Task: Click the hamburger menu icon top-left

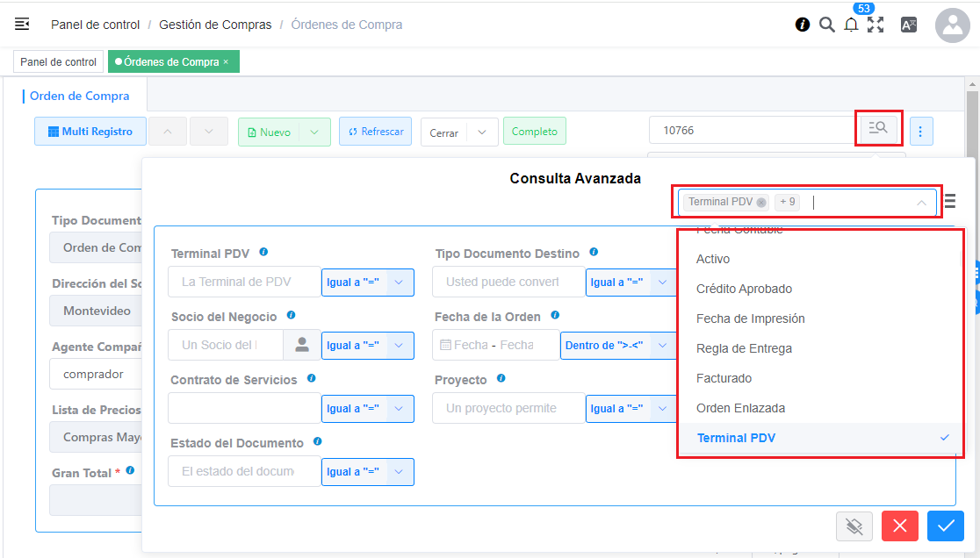Action: click(22, 25)
